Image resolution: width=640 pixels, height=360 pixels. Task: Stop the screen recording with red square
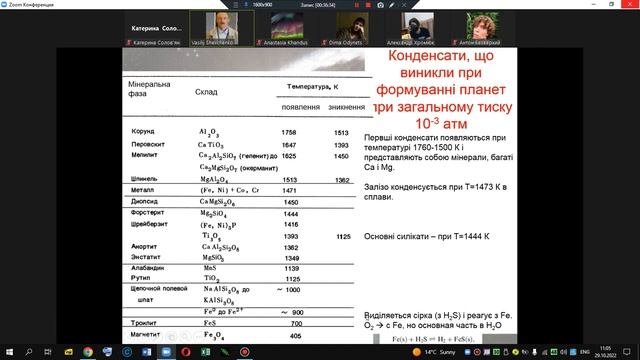pyautogui.click(x=368, y=5)
